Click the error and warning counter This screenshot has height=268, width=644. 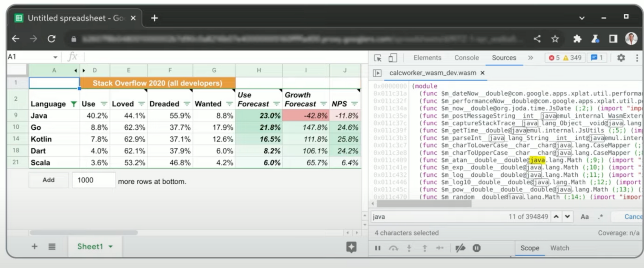565,58
